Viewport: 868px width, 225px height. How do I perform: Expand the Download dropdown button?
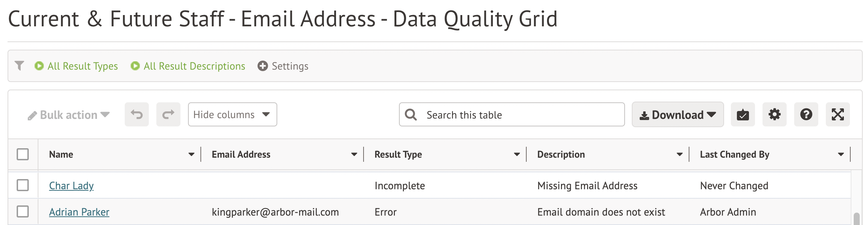(x=677, y=114)
